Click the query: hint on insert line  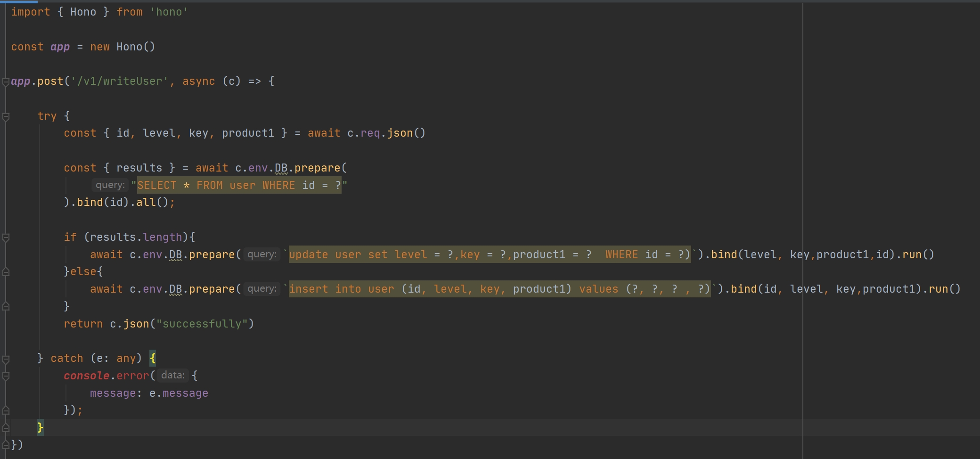coord(262,289)
